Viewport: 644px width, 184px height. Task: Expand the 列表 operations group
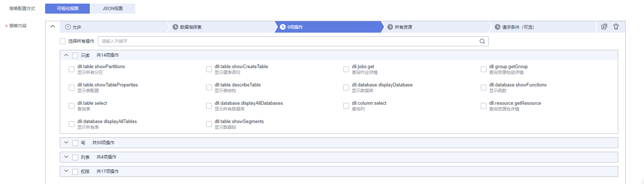(66, 157)
